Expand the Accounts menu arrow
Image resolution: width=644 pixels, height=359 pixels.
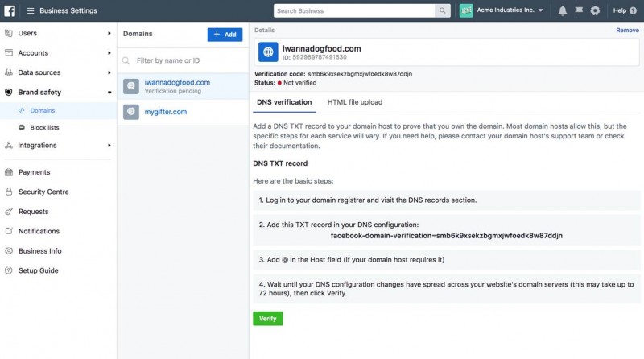click(109, 53)
